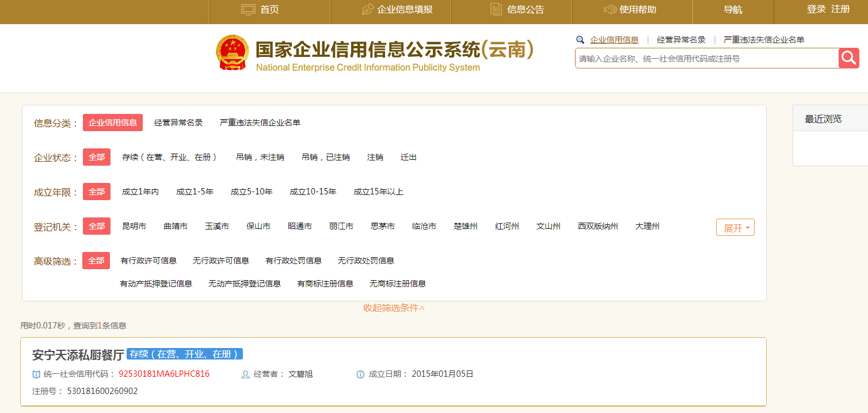
Task: Open 信息公告 in the top navigation
Action: click(x=526, y=10)
